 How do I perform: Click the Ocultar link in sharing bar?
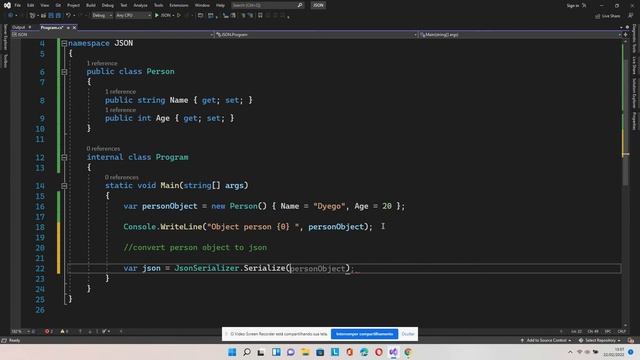pos(408,334)
